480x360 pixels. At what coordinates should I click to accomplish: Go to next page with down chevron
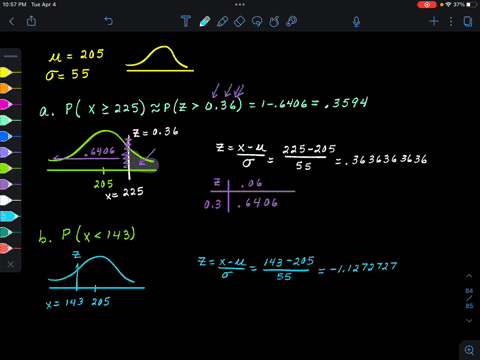tap(469, 321)
